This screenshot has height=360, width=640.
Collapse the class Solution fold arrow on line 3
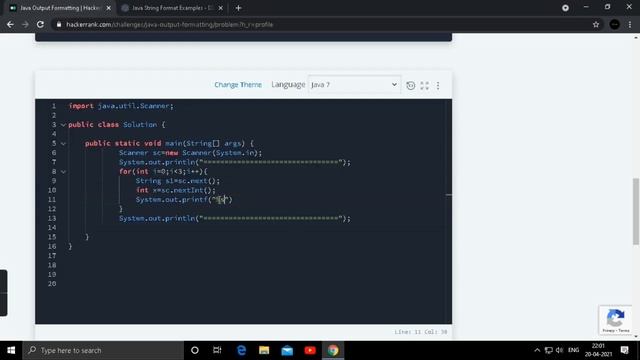pos(63,125)
